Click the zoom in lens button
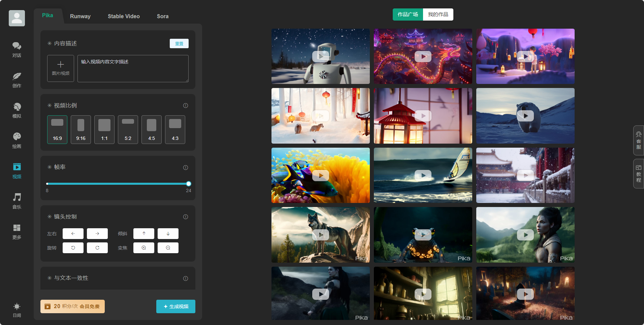 click(x=144, y=248)
